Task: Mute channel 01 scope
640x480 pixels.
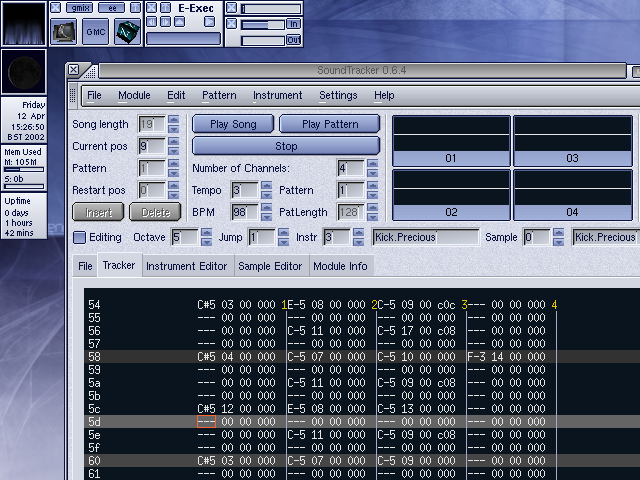Action: [x=451, y=141]
